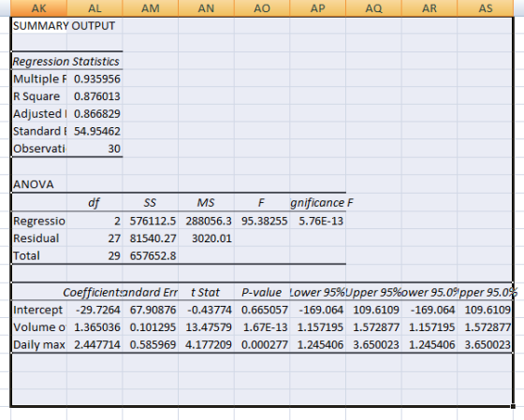The width and height of the screenshot is (524, 420).
Task: Select Total df value 29
Action: [x=95, y=255]
